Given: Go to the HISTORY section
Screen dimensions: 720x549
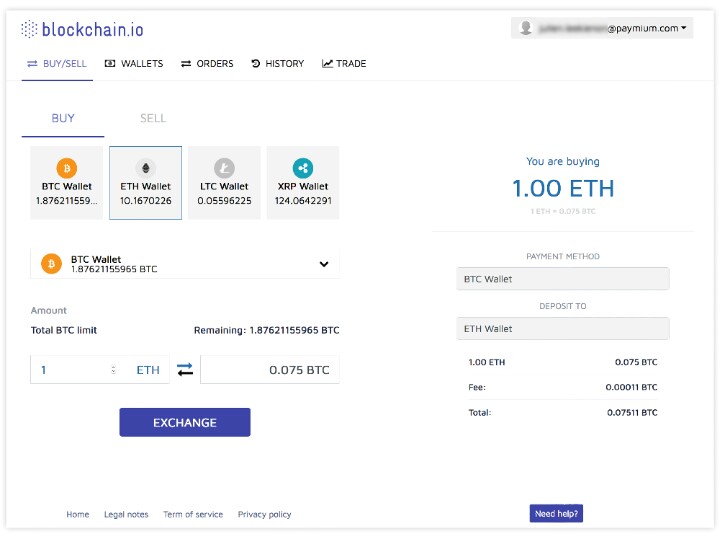Looking at the screenshot, I should point(278,64).
